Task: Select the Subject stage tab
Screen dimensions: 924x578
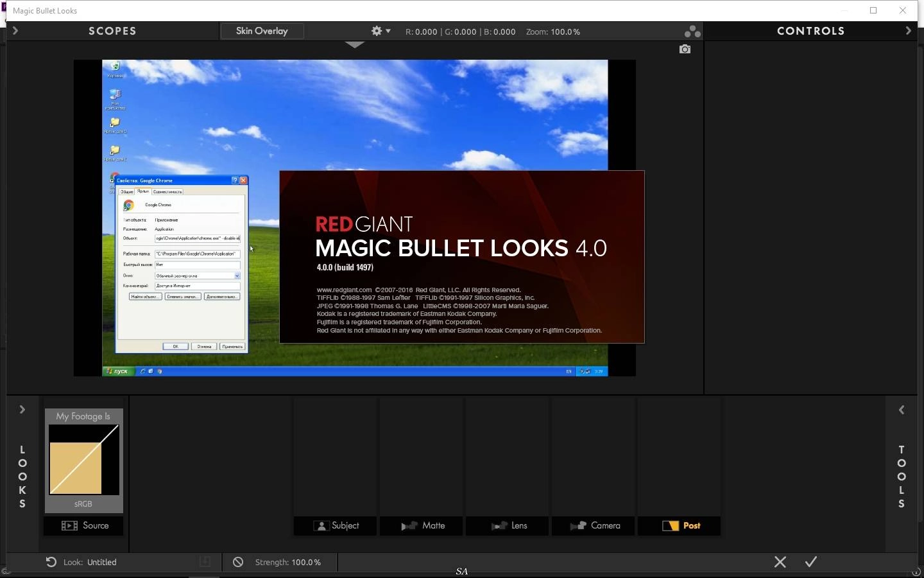Action: click(336, 525)
